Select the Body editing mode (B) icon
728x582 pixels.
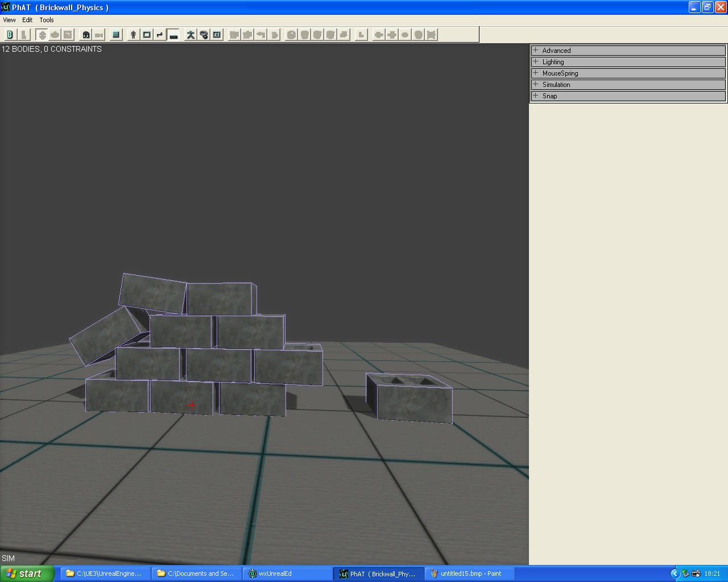10,35
